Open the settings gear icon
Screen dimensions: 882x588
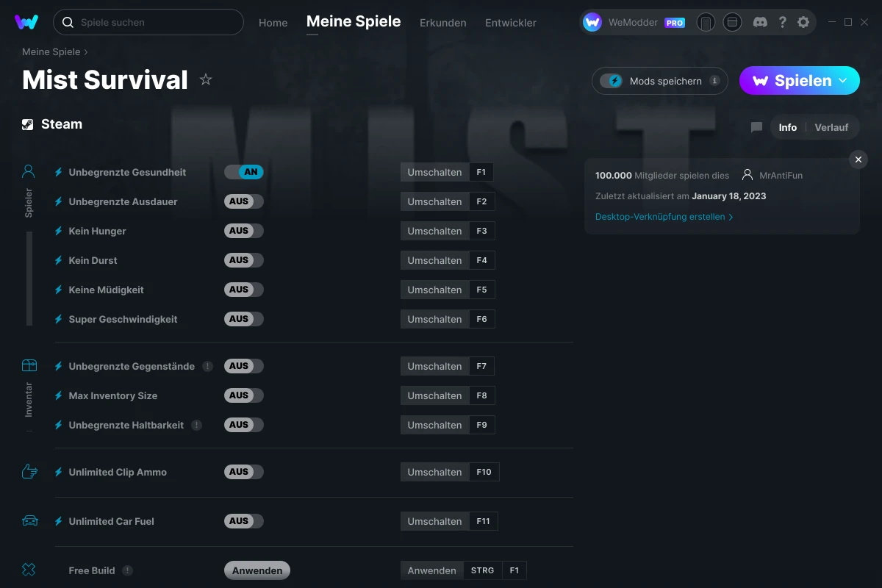coord(803,22)
